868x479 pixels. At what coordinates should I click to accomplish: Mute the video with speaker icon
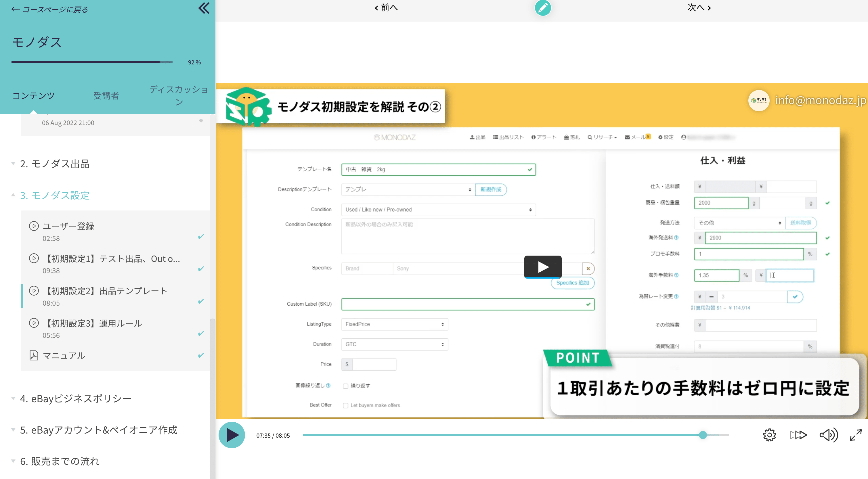point(828,435)
